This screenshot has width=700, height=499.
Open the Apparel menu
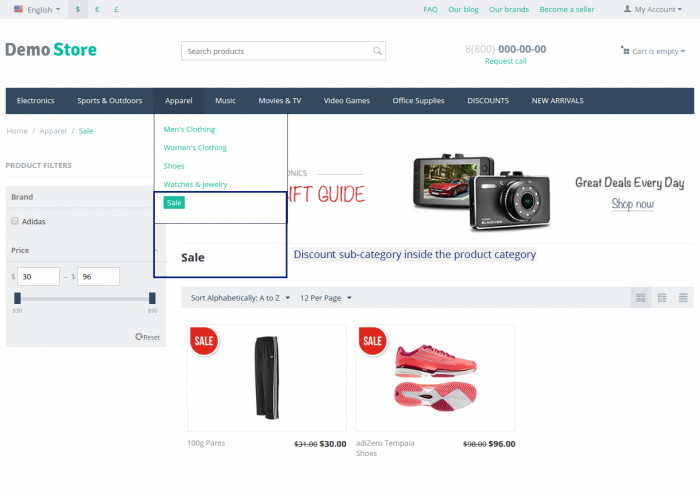[x=179, y=101]
